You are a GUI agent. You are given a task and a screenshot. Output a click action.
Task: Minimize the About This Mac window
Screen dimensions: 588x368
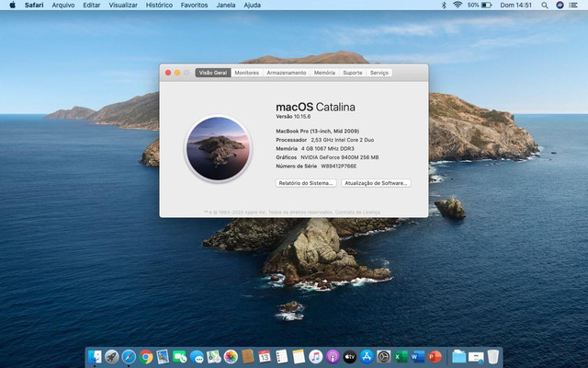177,73
